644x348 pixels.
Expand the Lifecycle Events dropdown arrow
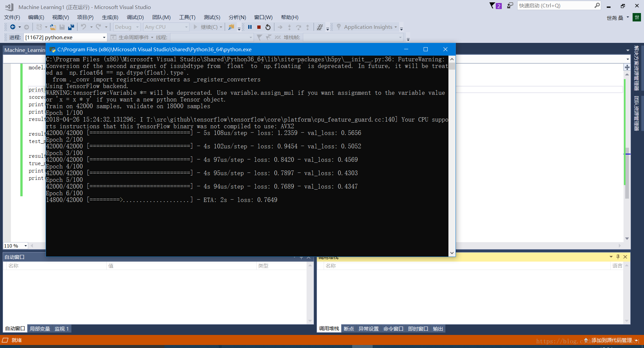click(x=152, y=38)
